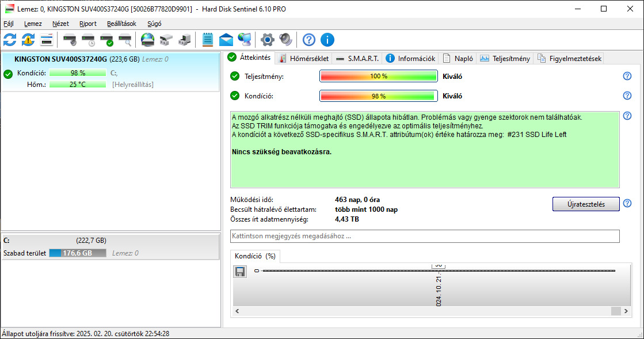Click the graph date marker 024. 10. 21
This screenshot has width=644, height=339.
(439, 291)
